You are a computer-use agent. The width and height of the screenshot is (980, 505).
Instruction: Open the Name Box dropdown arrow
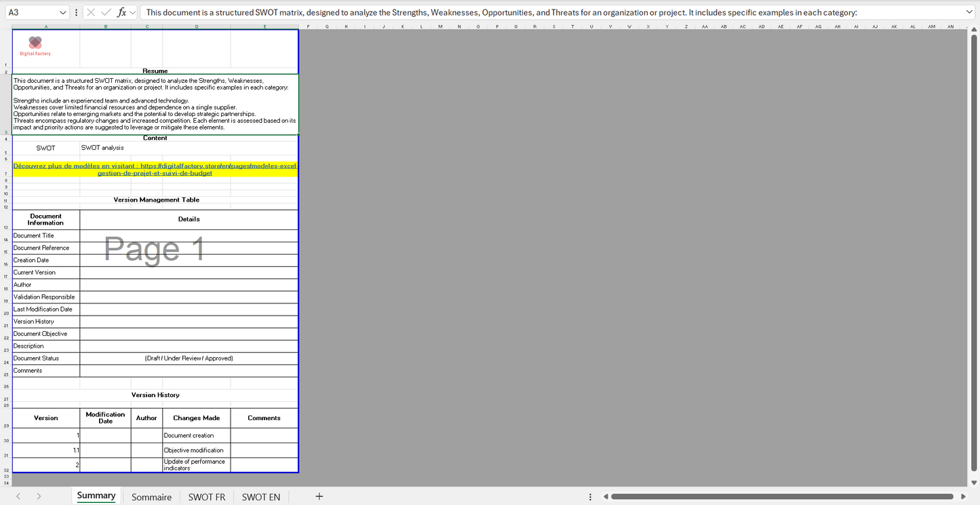tap(63, 12)
